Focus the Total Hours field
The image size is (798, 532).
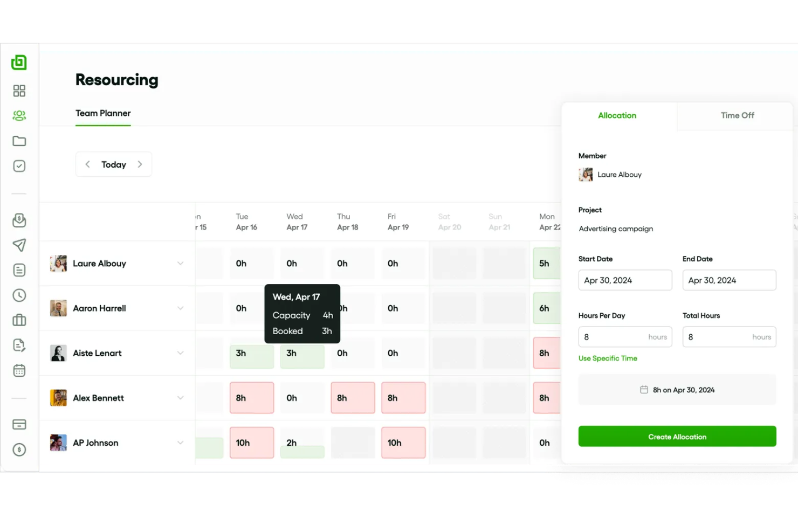[730, 337]
